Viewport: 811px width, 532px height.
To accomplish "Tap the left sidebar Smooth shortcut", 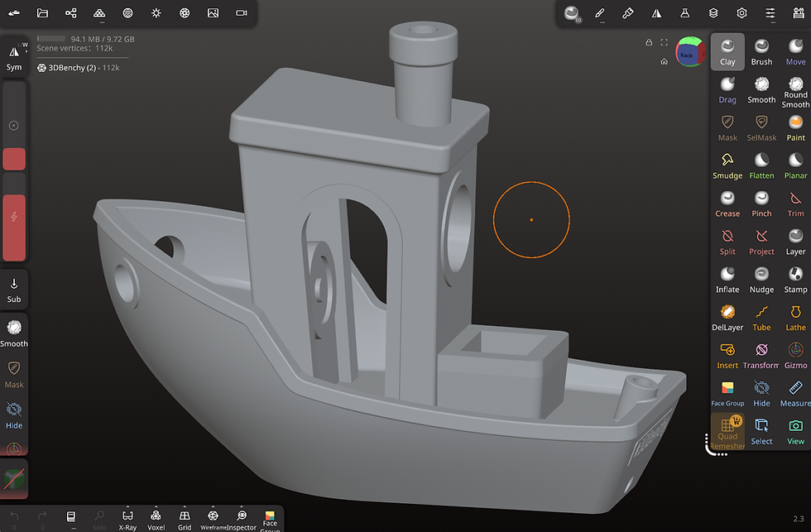I will (x=14, y=333).
